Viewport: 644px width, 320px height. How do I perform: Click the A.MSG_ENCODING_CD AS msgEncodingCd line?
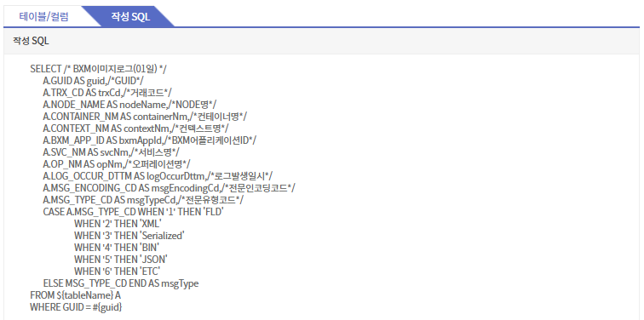(169, 188)
